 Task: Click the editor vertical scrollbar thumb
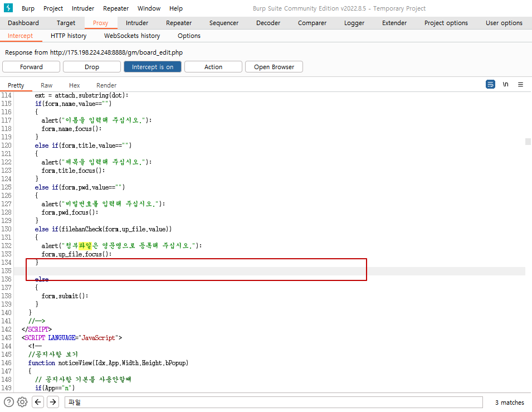pyautogui.click(x=528, y=141)
